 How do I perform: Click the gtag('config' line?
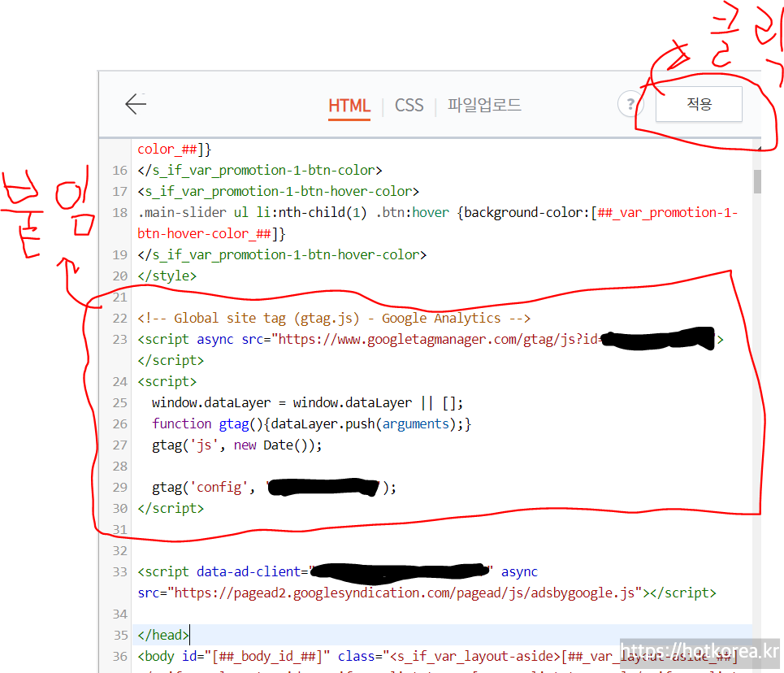[274, 488]
